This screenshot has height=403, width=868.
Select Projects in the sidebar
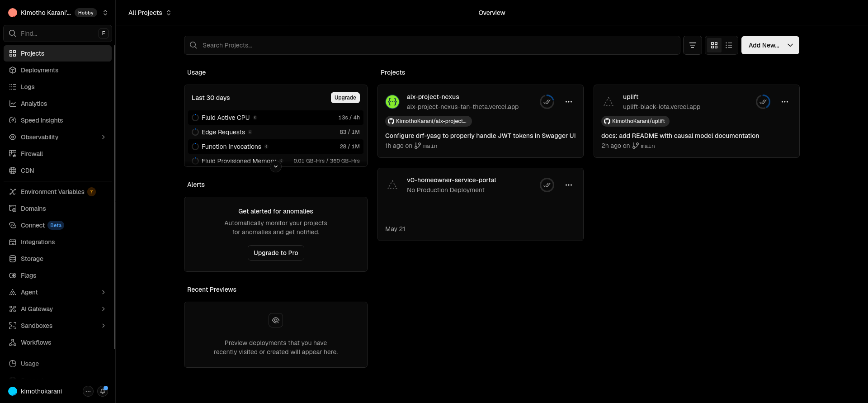(57, 53)
